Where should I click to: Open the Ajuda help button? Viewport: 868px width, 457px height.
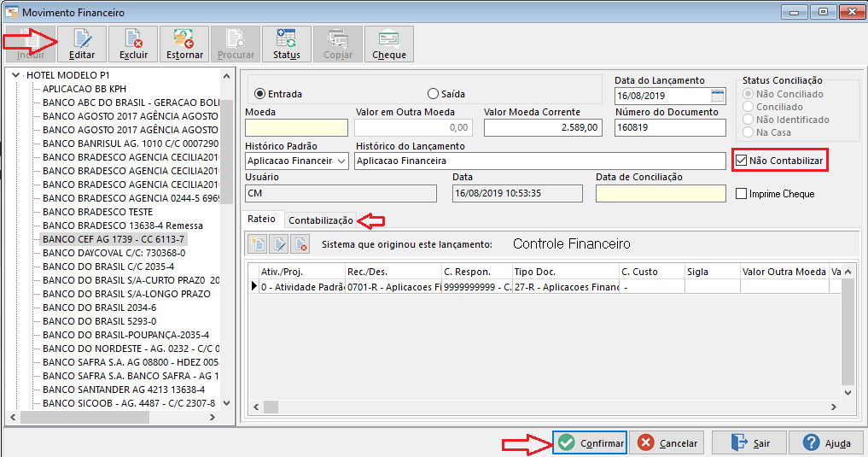(826, 443)
